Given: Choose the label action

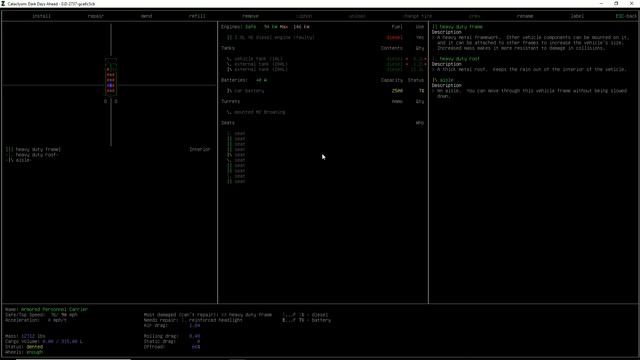Looking at the screenshot, I should [x=577, y=16].
